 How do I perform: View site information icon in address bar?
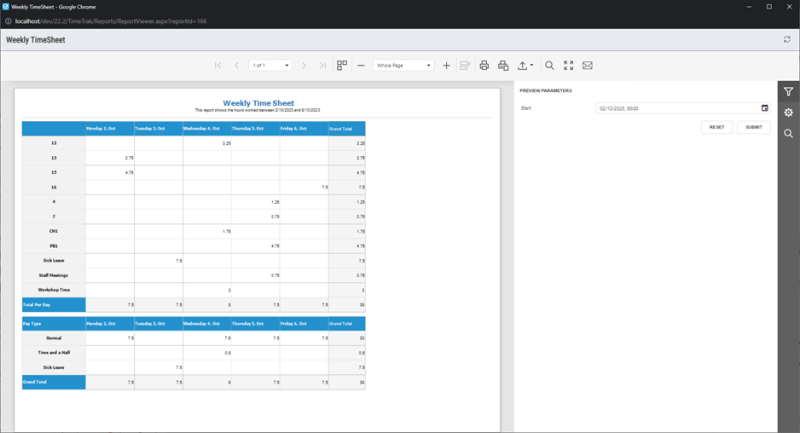point(8,21)
